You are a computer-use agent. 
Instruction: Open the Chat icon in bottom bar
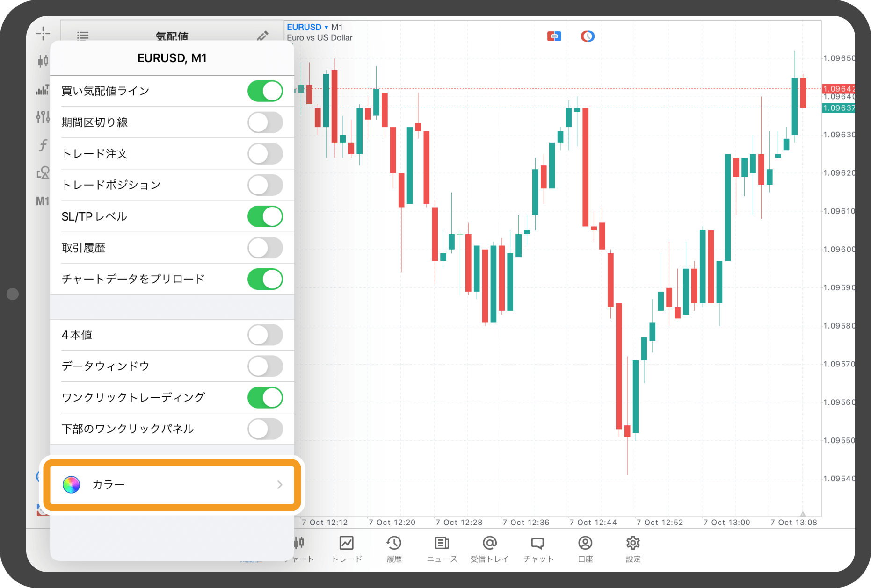(537, 548)
